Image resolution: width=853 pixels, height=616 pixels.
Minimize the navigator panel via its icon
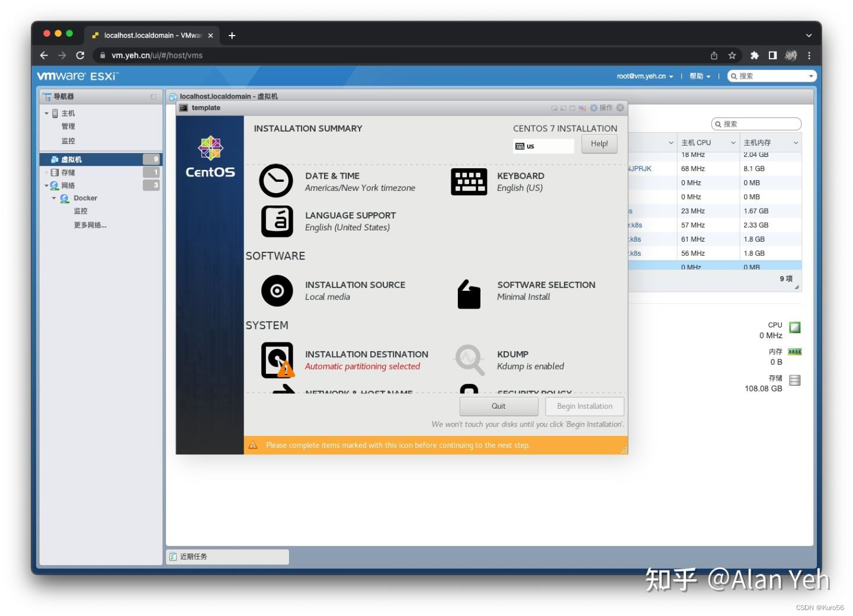[153, 97]
